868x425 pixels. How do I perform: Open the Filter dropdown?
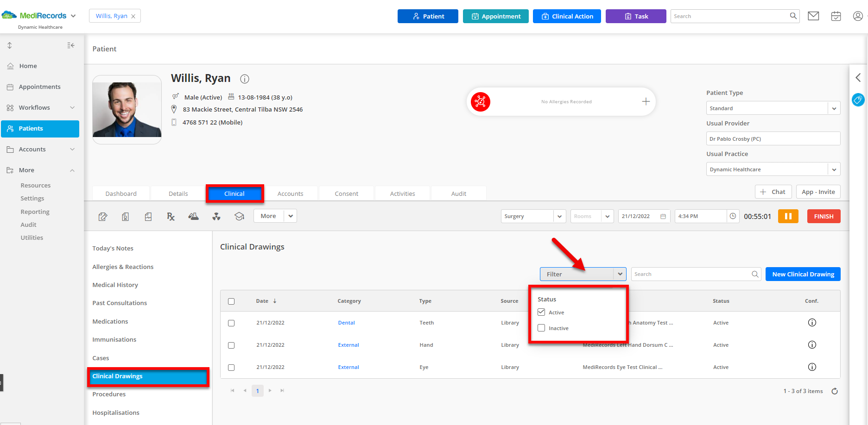pos(583,274)
